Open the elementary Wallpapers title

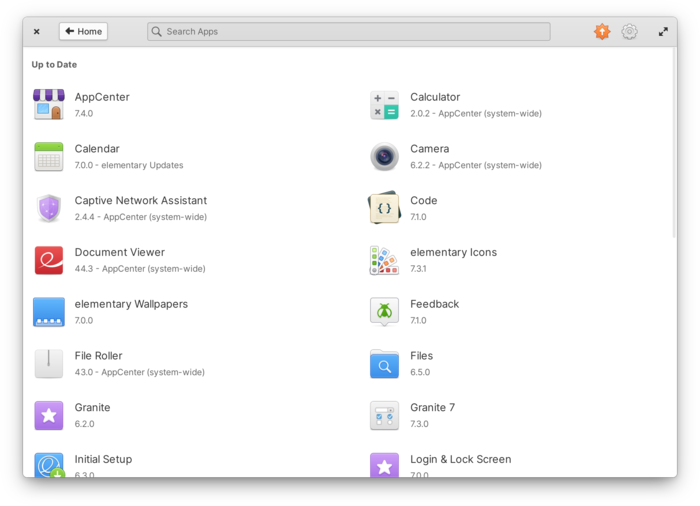pos(131,304)
